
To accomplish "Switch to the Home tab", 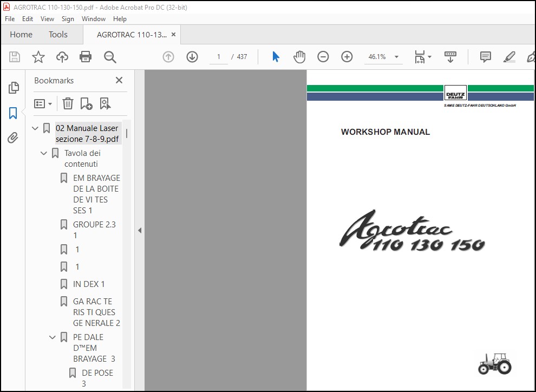I will [21, 35].
